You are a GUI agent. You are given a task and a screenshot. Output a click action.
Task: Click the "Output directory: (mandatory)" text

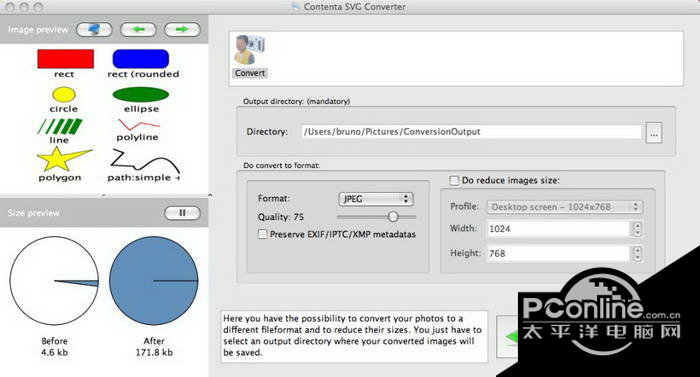point(296,101)
